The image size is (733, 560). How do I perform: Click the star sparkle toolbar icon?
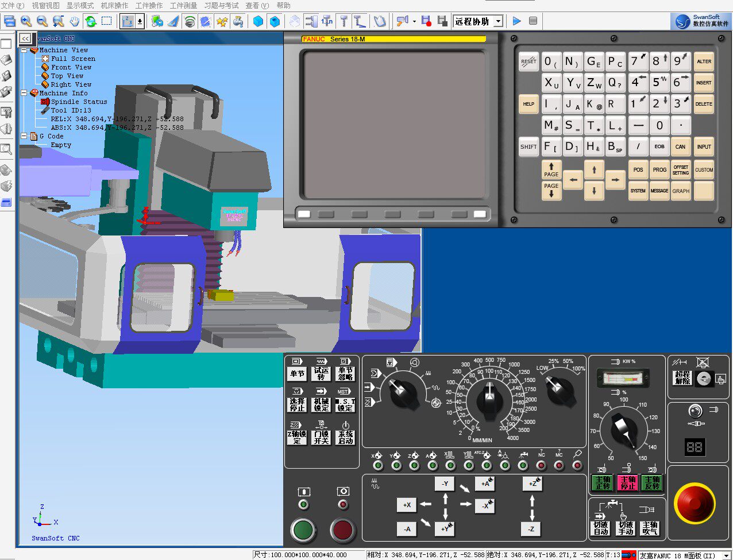click(x=222, y=21)
